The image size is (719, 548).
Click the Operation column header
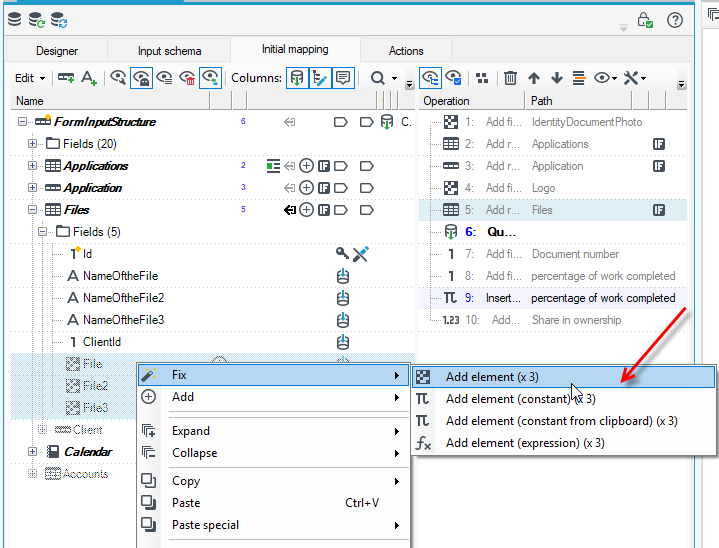tap(472, 100)
